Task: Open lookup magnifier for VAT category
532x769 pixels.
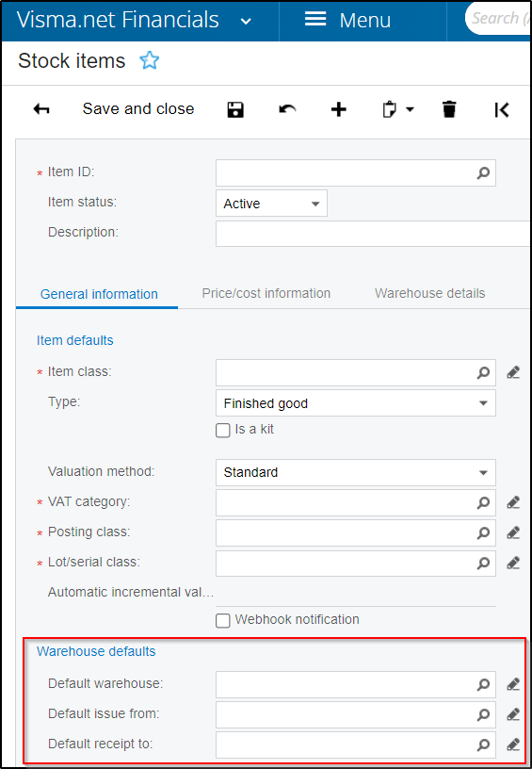Action: [x=483, y=502]
